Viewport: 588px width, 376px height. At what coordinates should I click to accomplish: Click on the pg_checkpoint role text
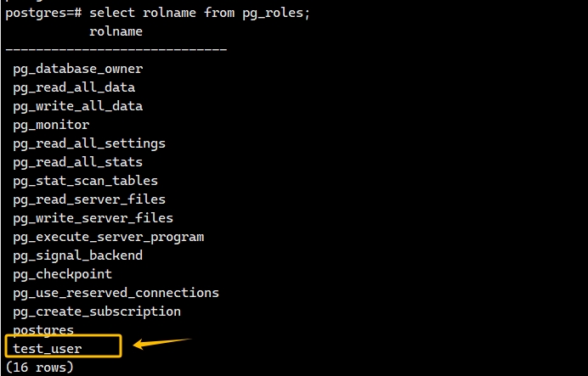click(x=62, y=274)
